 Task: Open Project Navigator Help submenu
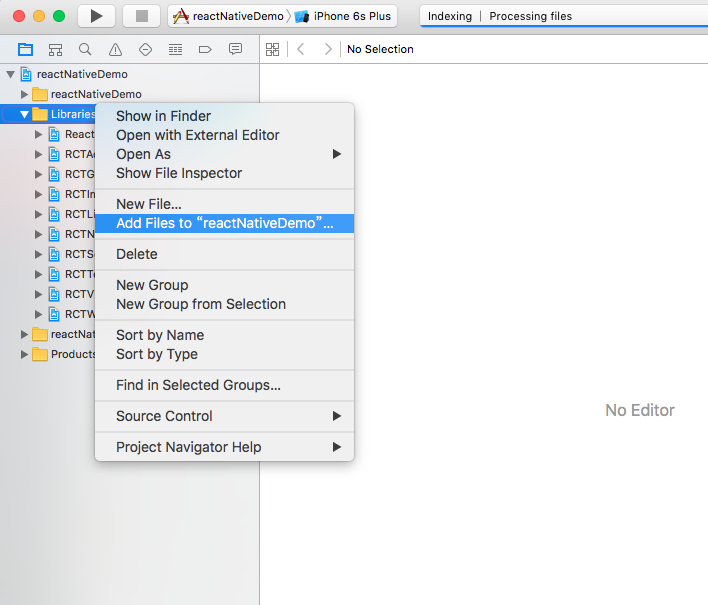(224, 447)
